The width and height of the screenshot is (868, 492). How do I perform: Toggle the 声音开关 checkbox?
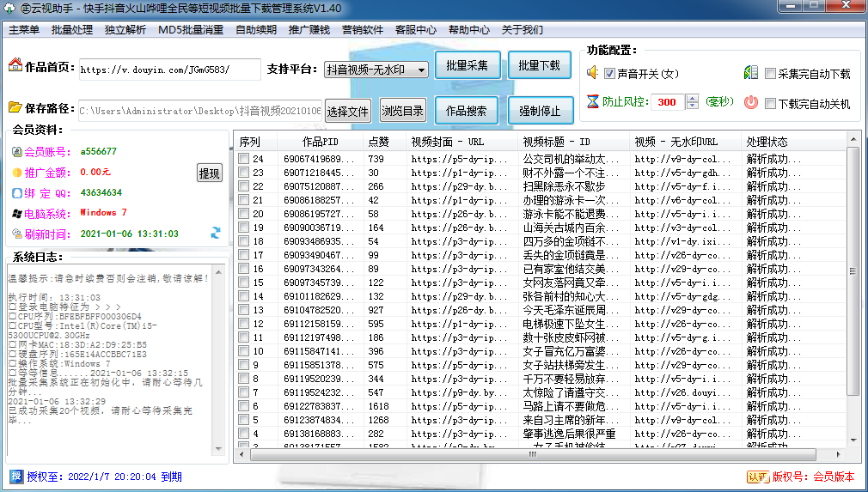[609, 73]
